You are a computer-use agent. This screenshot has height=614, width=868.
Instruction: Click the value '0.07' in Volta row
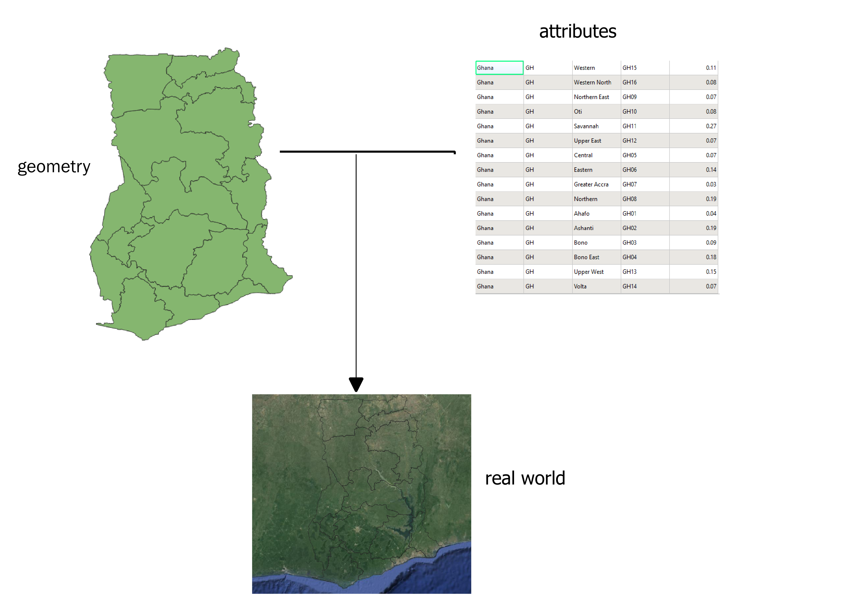pyautogui.click(x=694, y=286)
